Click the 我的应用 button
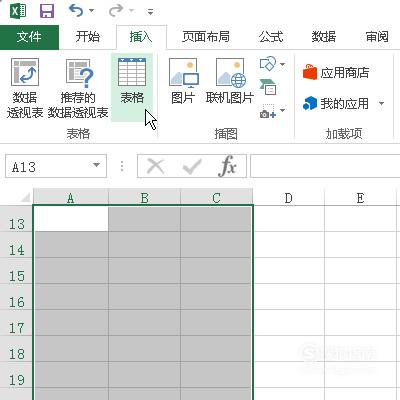The width and height of the screenshot is (400, 400). pyautogui.click(x=336, y=104)
